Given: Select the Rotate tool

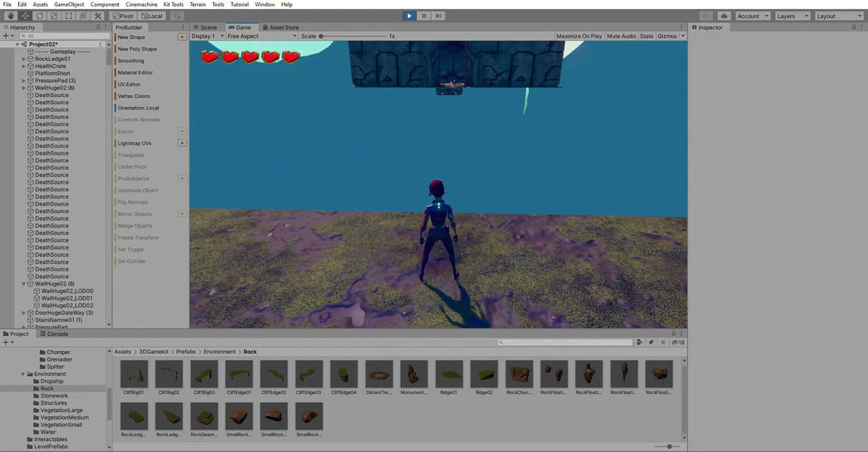Looking at the screenshot, I should point(39,16).
